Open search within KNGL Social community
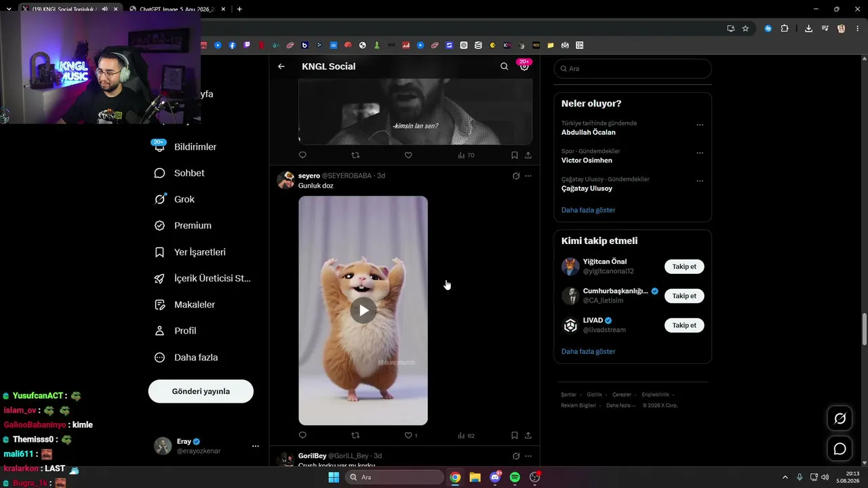This screenshot has height=488, width=868. pyautogui.click(x=504, y=66)
